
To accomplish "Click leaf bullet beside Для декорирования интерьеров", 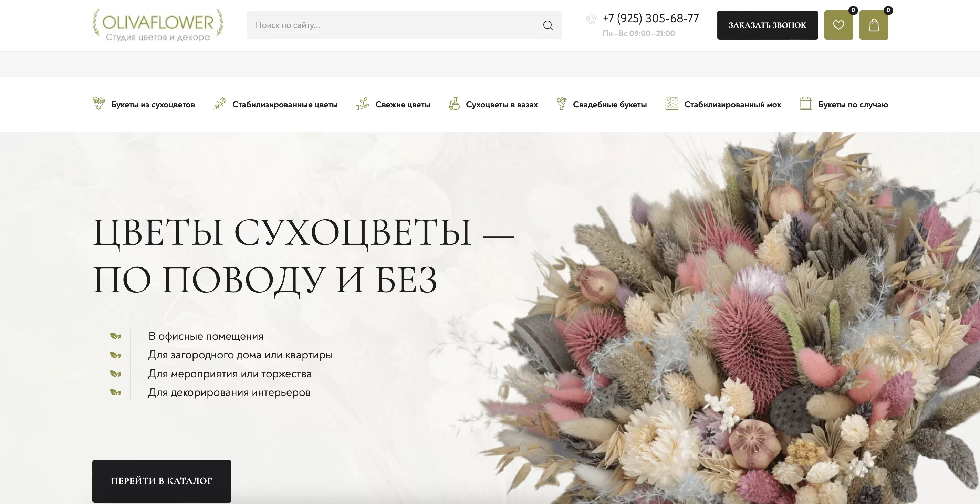I will pos(116,392).
